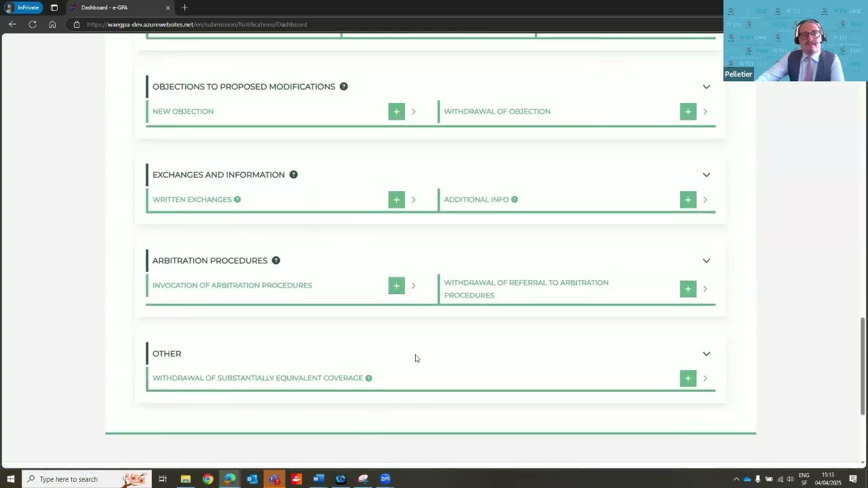The image size is (868, 488).
Task: Click the plus icon for Withdrawal of Objection
Action: coord(688,111)
